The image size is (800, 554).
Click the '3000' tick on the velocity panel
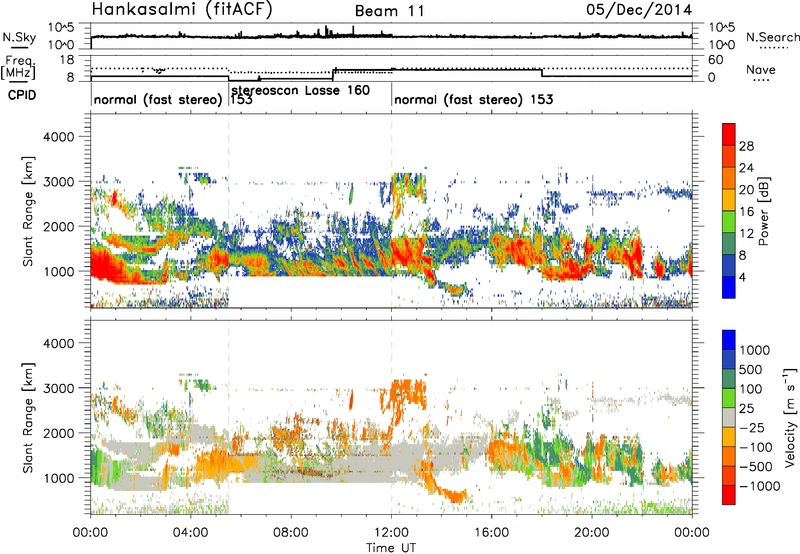pos(58,388)
